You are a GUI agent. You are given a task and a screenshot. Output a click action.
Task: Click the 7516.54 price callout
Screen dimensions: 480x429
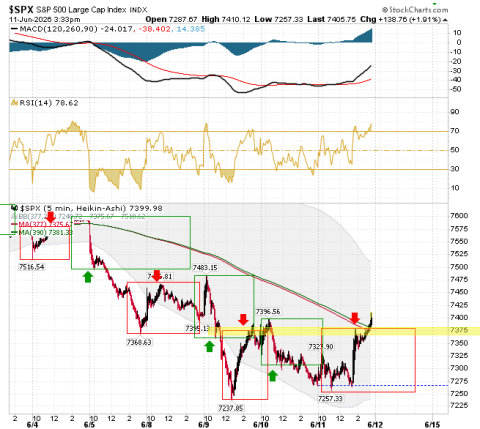32,267
